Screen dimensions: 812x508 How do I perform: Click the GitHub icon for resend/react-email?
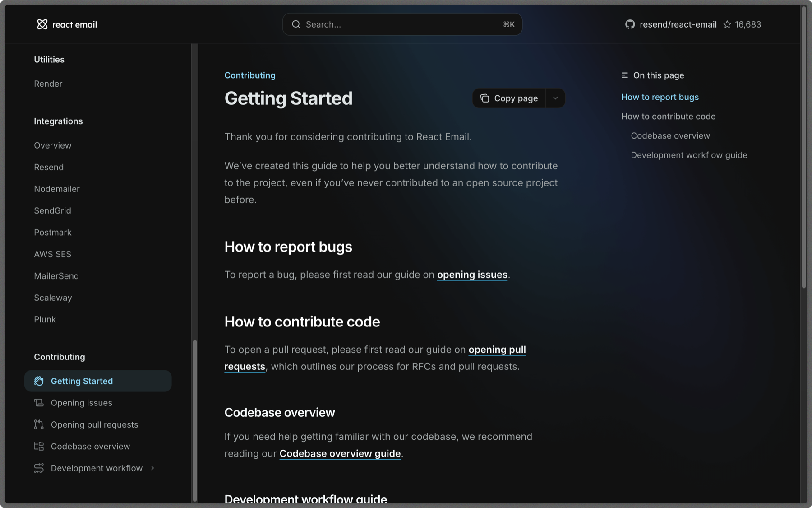(630, 24)
